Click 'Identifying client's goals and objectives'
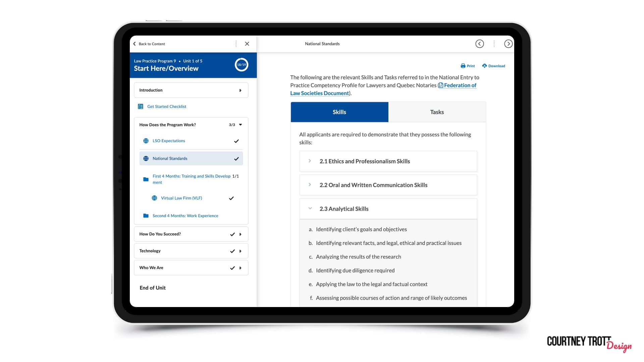Image resolution: width=644 pixels, height=362 pixels. (x=361, y=229)
